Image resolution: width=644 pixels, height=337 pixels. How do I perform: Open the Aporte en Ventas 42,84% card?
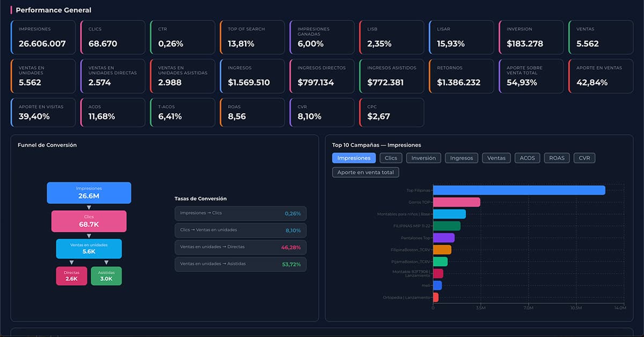click(601, 76)
